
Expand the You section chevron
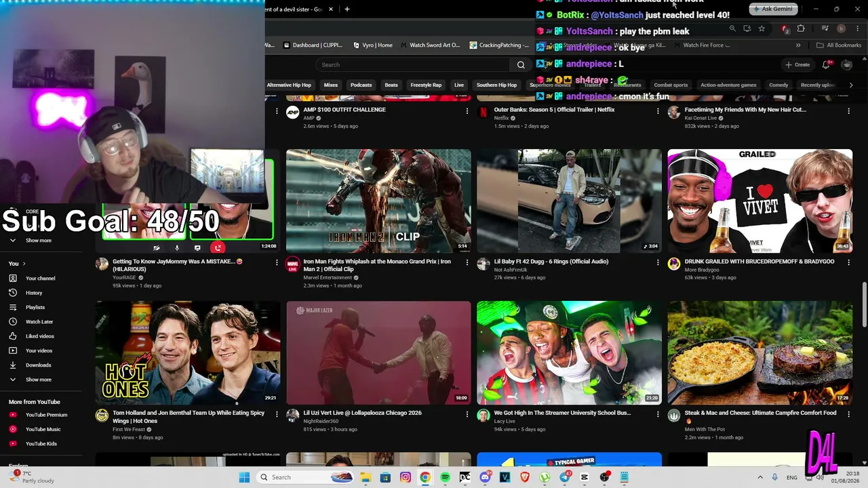[24, 264]
